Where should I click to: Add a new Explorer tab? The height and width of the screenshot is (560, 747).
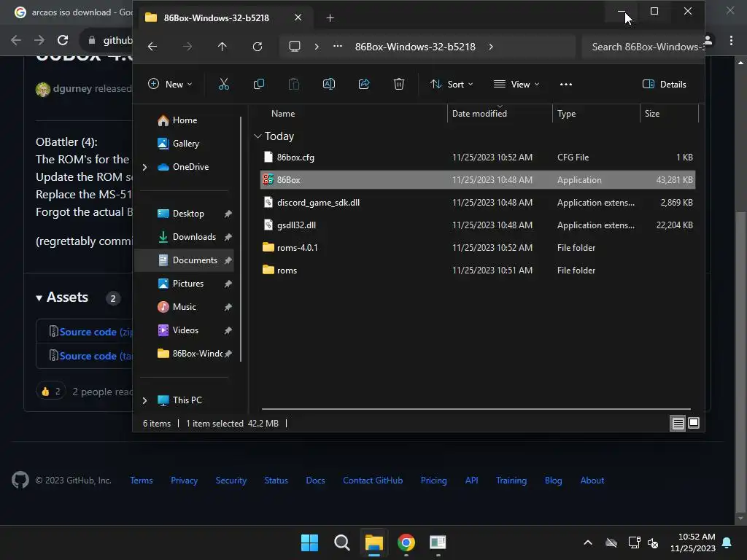(x=330, y=18)
